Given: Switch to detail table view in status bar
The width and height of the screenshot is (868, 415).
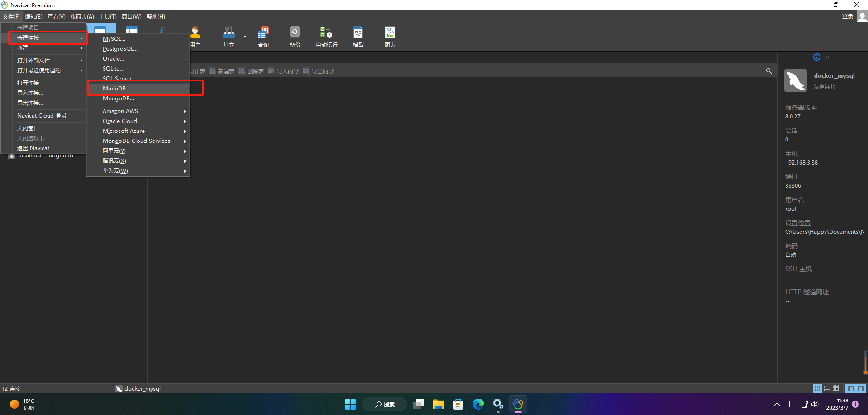Looking at the screenshot, I should tap(836, 388).
